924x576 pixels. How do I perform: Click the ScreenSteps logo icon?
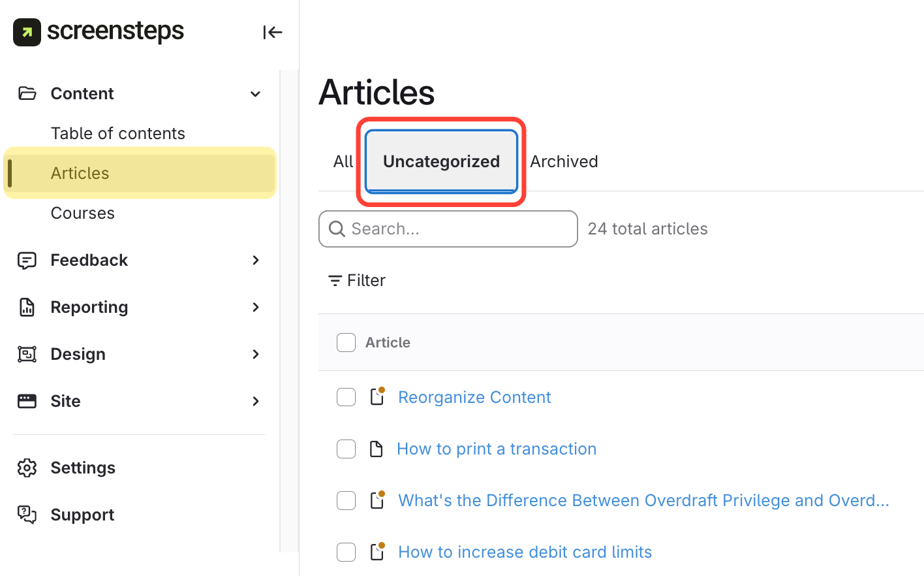[27, 32]
